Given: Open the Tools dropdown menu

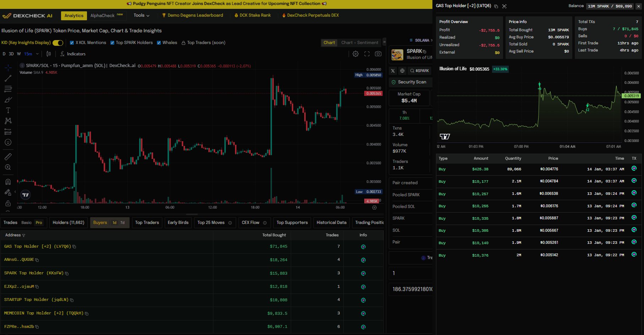Looking at the screenshot, I should tap(141, 15).
